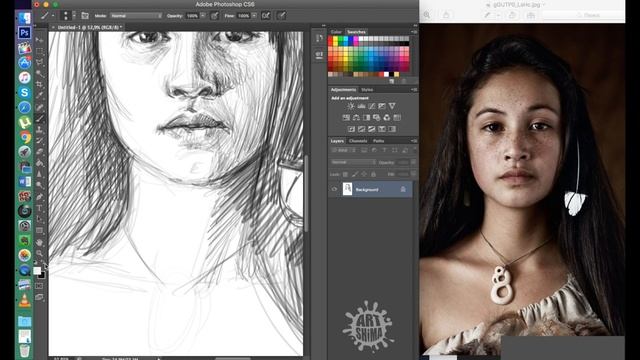640x360 pixels.
Task: Hide the Background layer with eye icon
Action: click(x=334, y=189)
